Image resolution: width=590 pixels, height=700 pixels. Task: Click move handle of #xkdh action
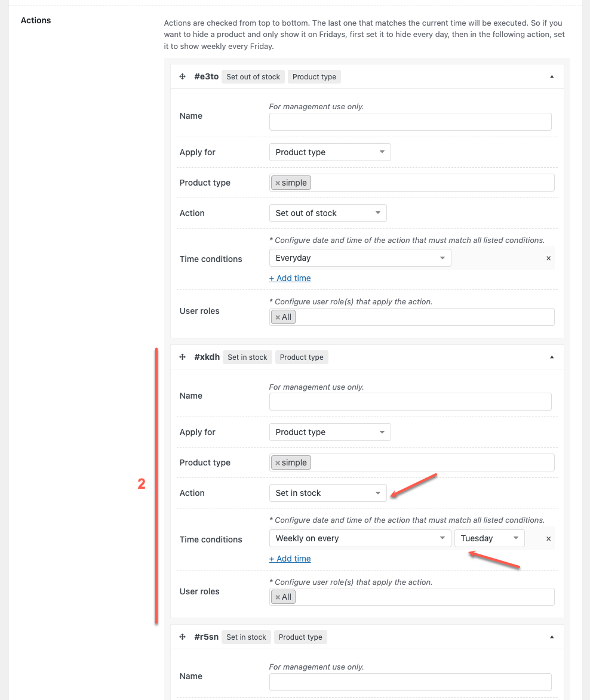click(x=183, y=357)
